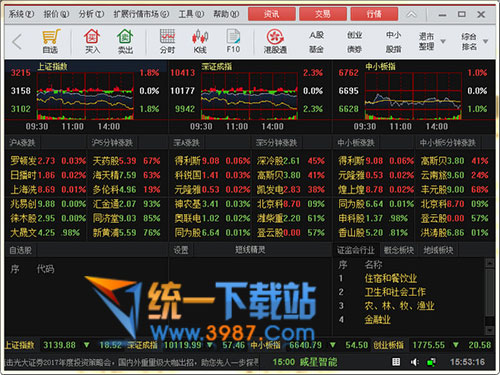Click the speaker sound icon in status bar

tap(414, 362)
